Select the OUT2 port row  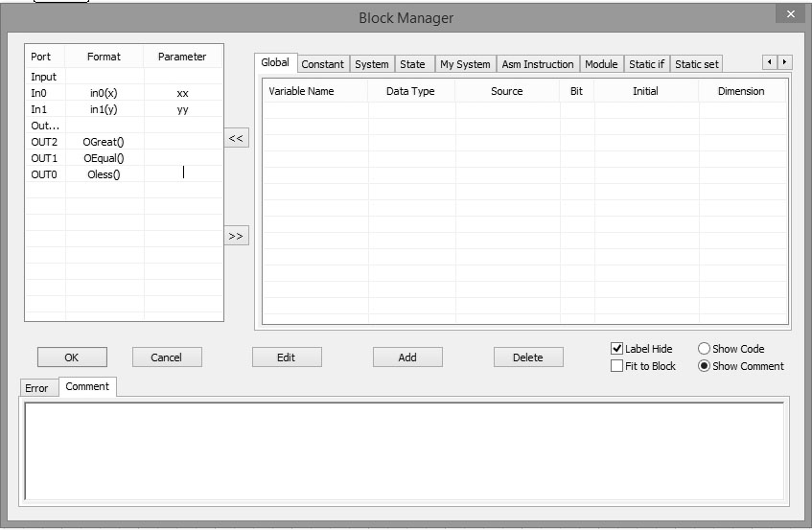tap(124, 142)
